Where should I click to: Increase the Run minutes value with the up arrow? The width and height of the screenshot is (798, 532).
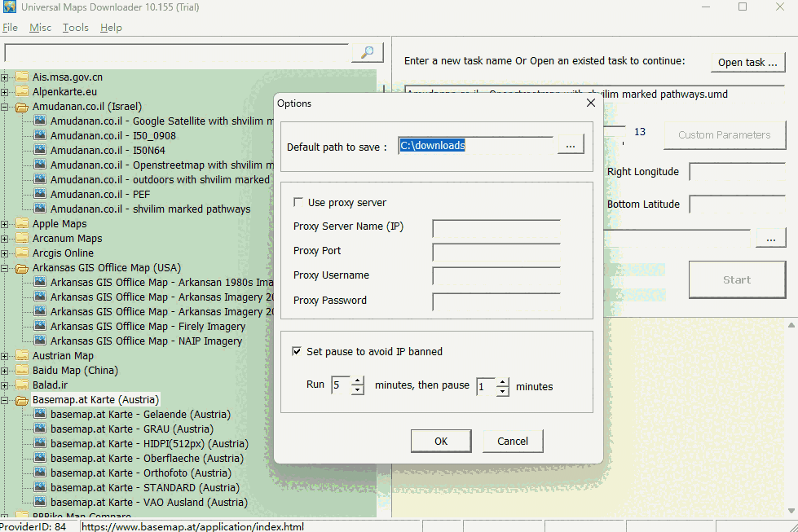pos(357,381)
